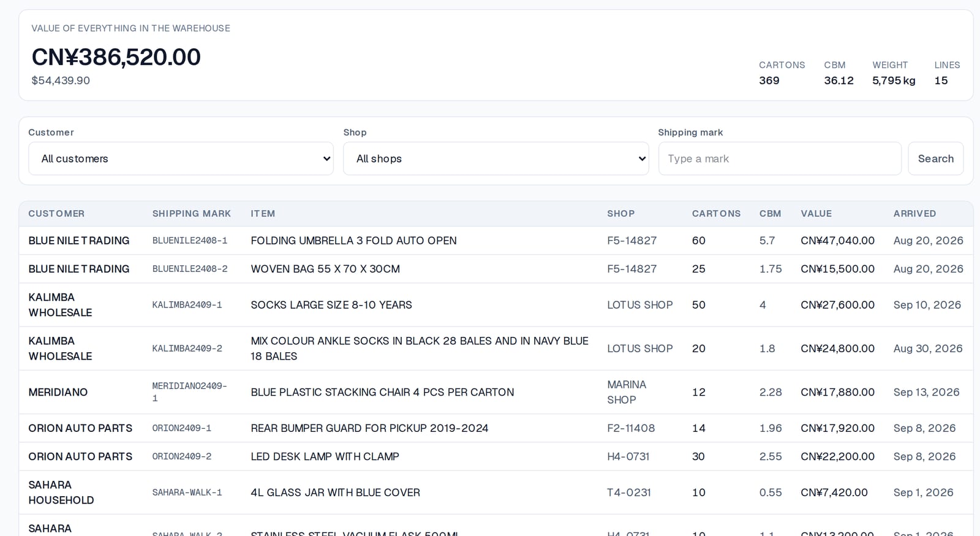This screenshot has width=980, height=536.
Task: Click the VALUE column header
Action: (x=816, y=214)
